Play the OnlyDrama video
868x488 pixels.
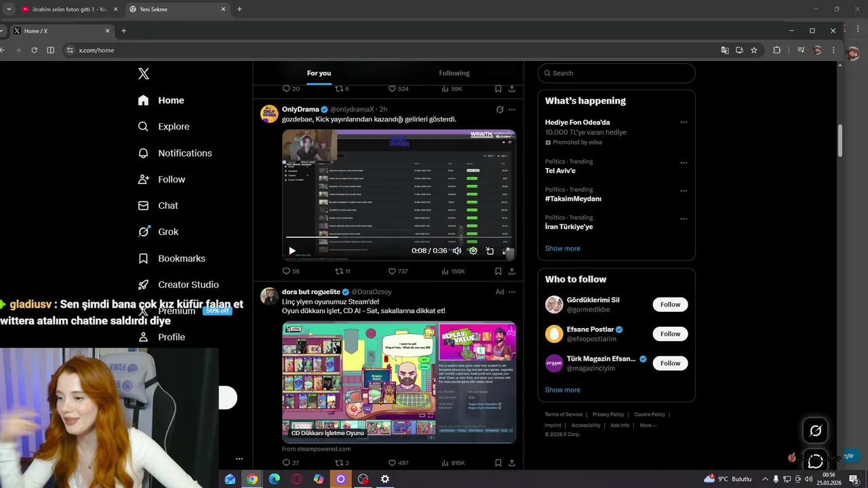click(x=292, y=251)
